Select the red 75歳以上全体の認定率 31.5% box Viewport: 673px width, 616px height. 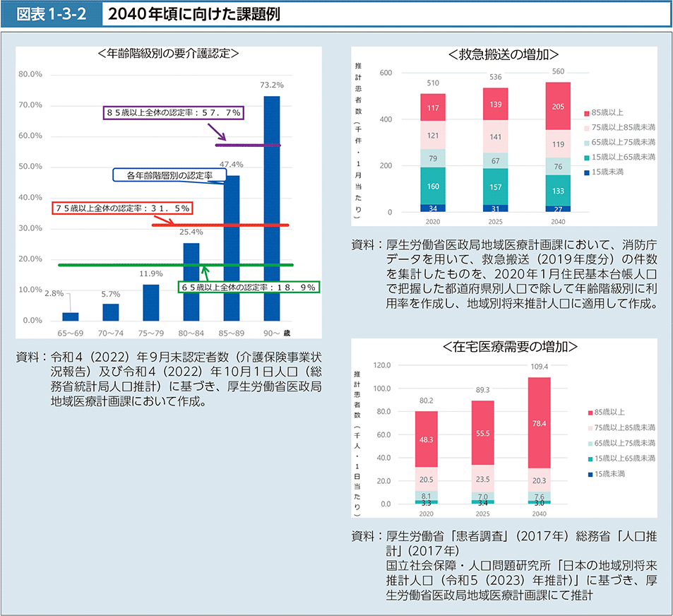coord(122,208)
